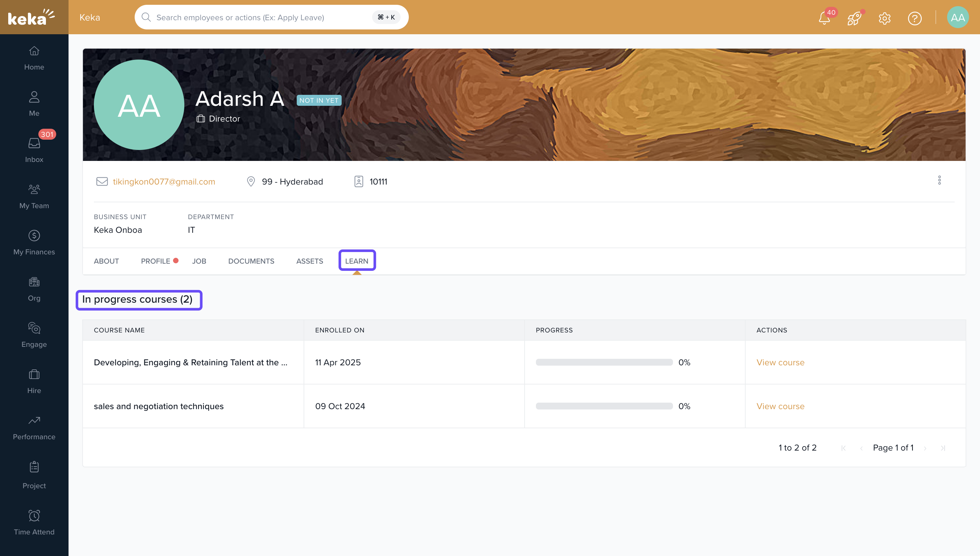Click progress bar of Developing, Engaging course
Screen dimensions: 980x556
pos(604,362)
